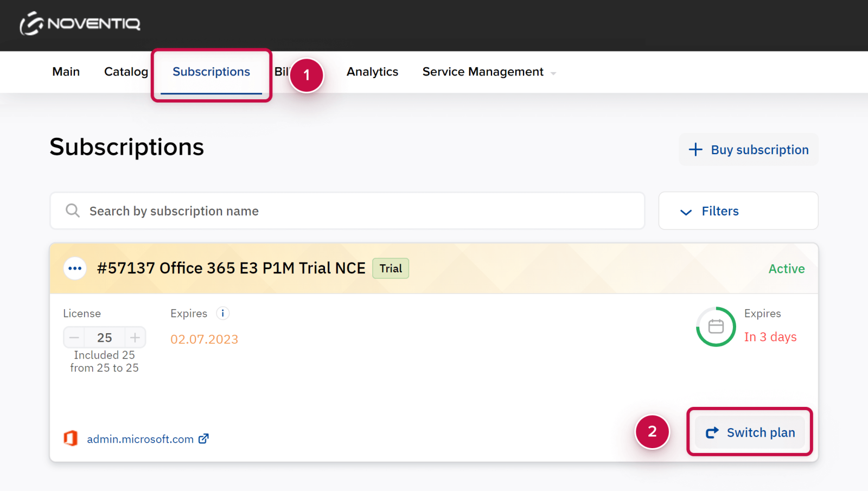The image size is (868, 491).
Task: Click the Noventiq logo
Action: (x=80, y=24)
